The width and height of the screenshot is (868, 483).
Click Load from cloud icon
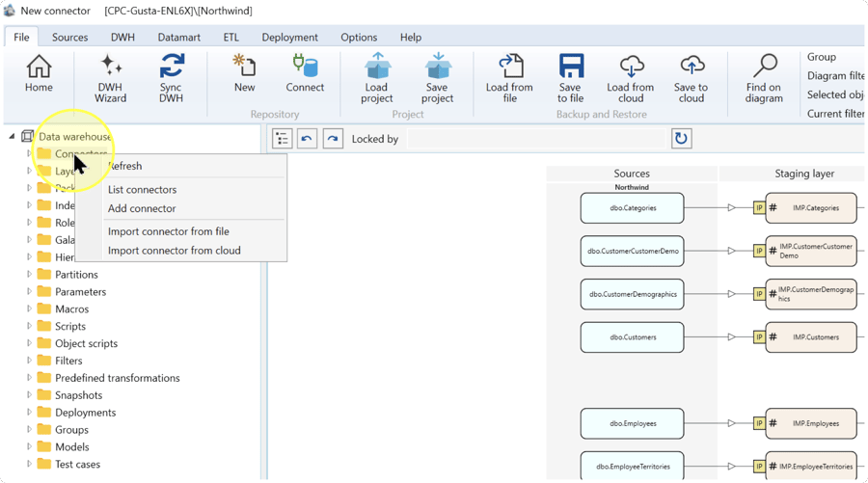pos(631,66)
